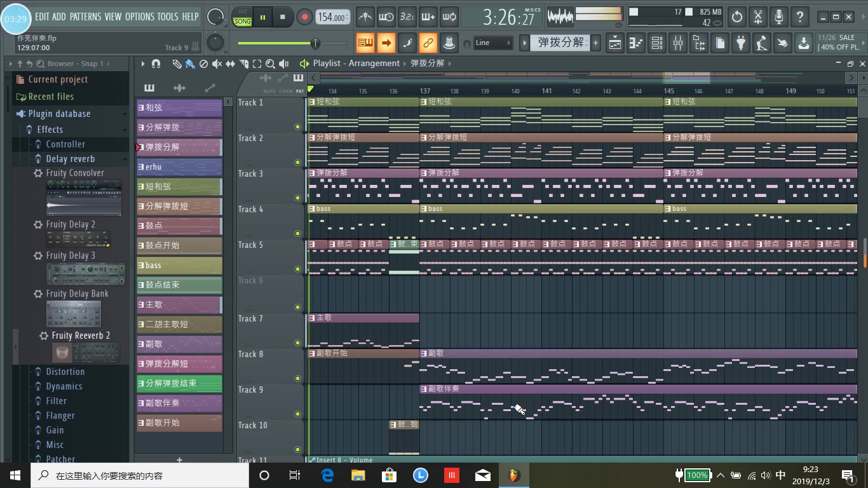Open the channel rack
Screen dimensions: 868x488
[x=657, y=43]
